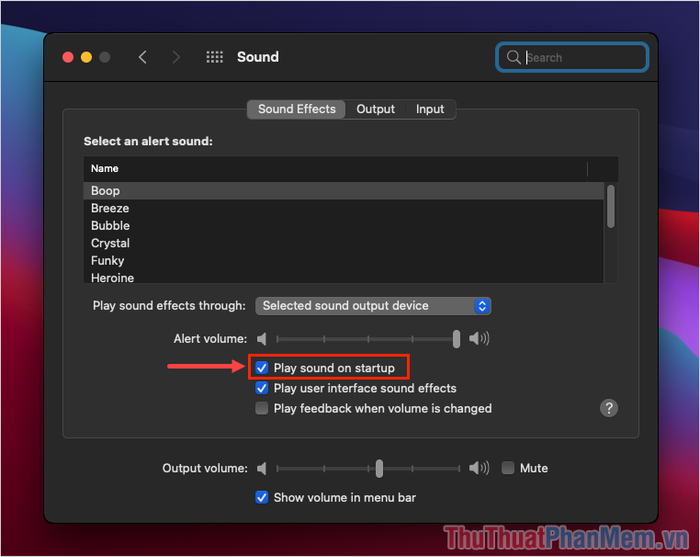The width and height of the screenshot is (700, 557).
Task: Click the loud speaker icon beside Alert volume
Action: (x=479, y=338)
